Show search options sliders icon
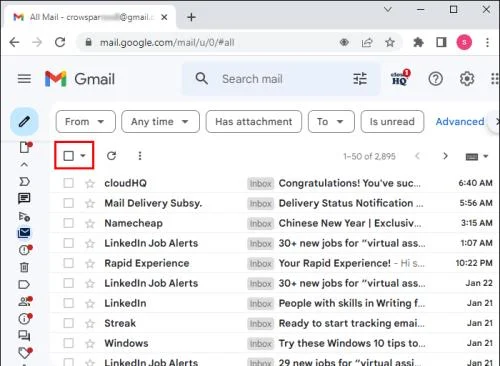 pyautogui.click(x=360, y=79)
